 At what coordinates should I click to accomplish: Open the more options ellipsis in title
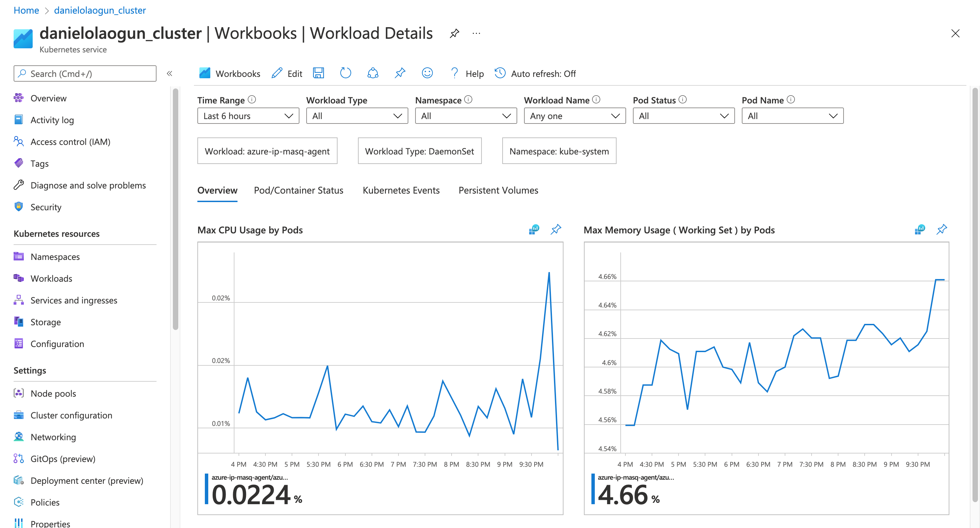point(476,33)
